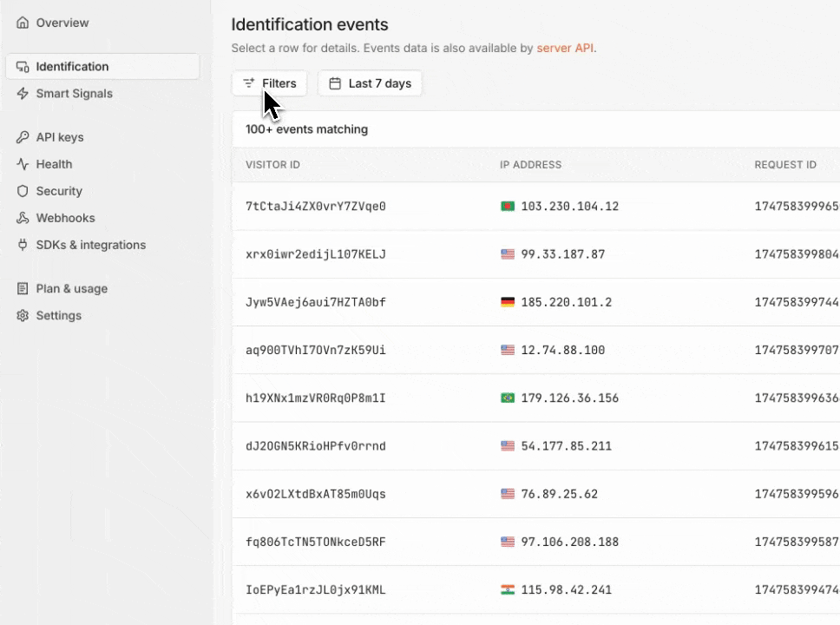Screen dimensions: 840x625
Task: Go to Plan & usage page
Action: (71, 289)
